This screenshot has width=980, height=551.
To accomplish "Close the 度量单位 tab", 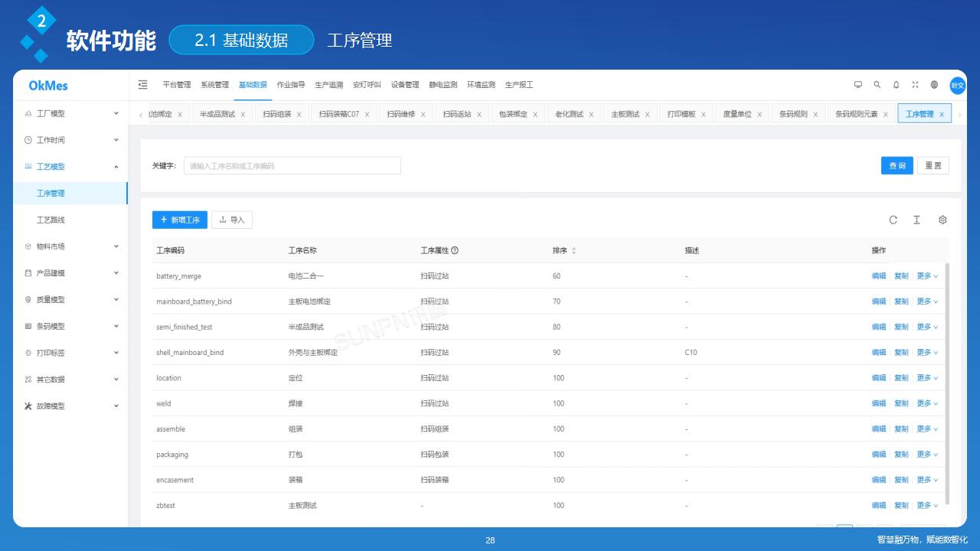I will (759, 114).
